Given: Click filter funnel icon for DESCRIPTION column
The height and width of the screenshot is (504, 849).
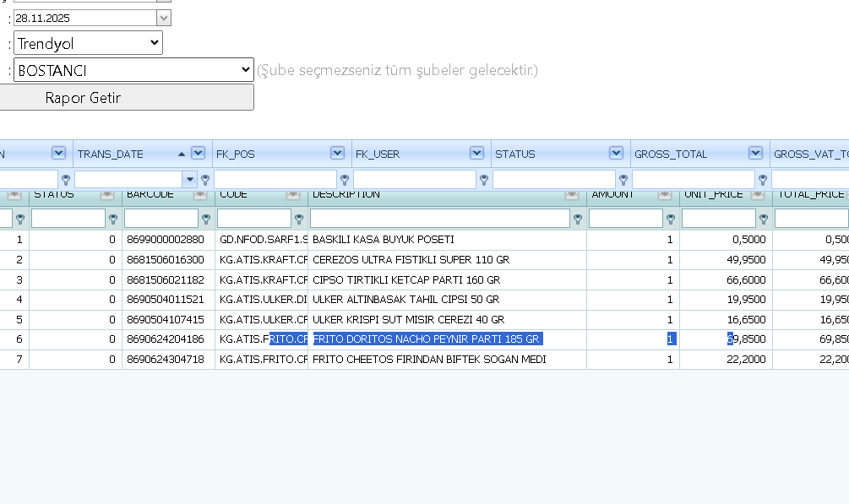Looking at the screenshot, I should click(x=578, y=219).
